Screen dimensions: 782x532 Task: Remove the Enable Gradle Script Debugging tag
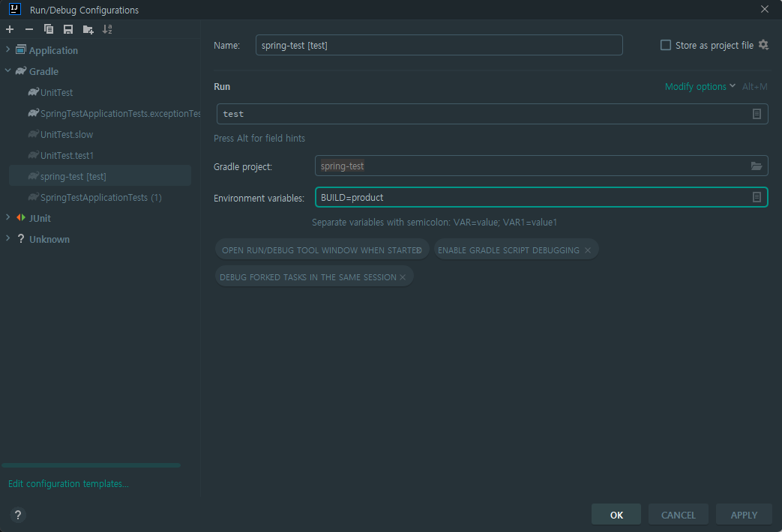tap(588, 250)
